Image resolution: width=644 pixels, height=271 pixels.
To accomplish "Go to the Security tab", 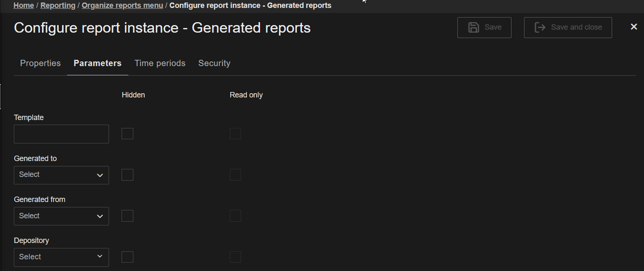I will pyautogui.click(x=214, y=63).
